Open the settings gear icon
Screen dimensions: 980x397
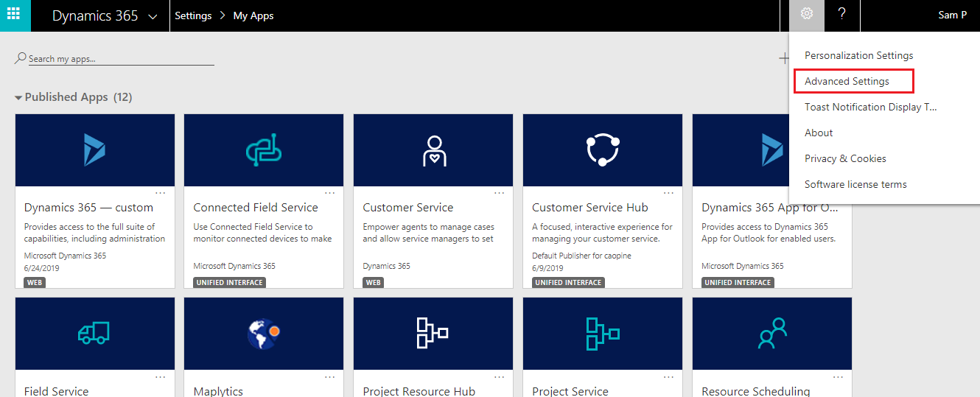pyautogui.click(x=807, y=14)
